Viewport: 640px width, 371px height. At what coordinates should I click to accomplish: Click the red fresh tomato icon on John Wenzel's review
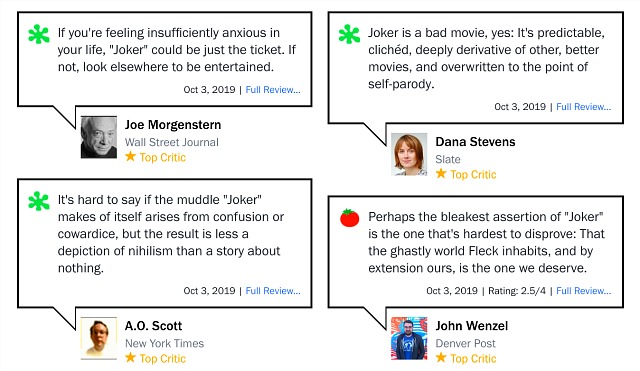click(x=349, y=218)
